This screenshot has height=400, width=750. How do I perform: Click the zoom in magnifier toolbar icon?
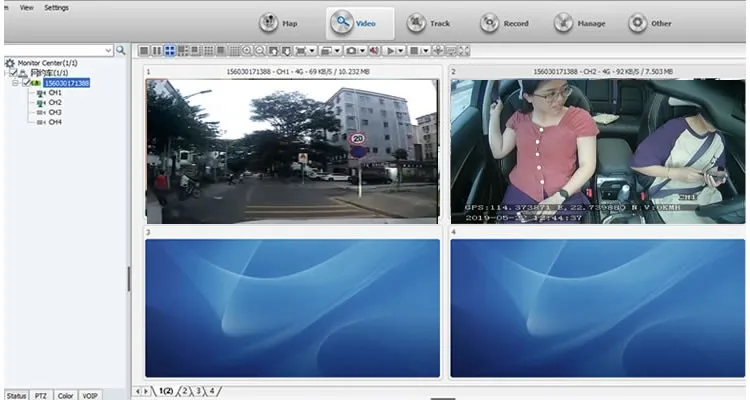tap(246, 50)
